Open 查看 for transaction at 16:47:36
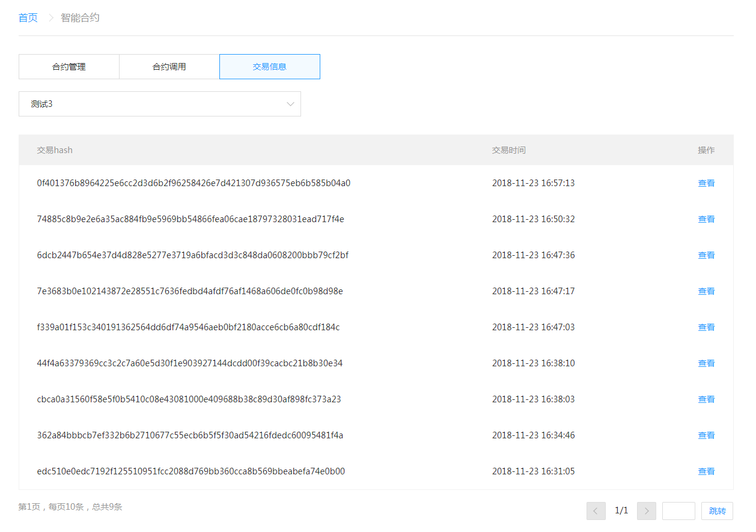The width and height of the screenshot is (756, 532). click(706, 255)
